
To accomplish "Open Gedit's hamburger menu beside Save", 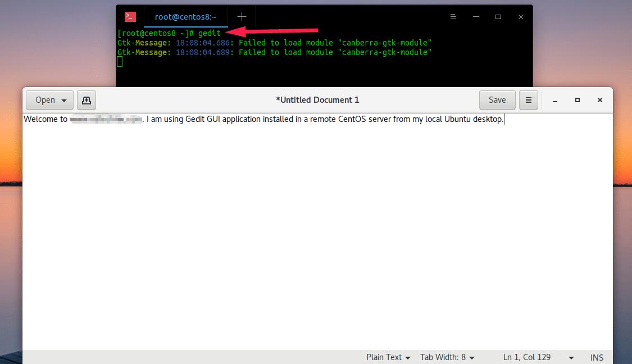I will (x=528, y=100).
